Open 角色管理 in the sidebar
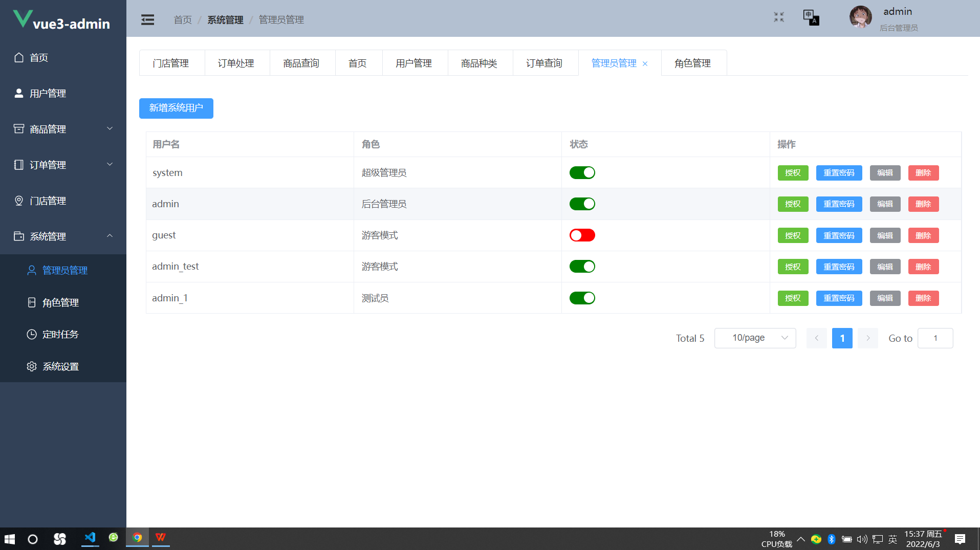 63,302
